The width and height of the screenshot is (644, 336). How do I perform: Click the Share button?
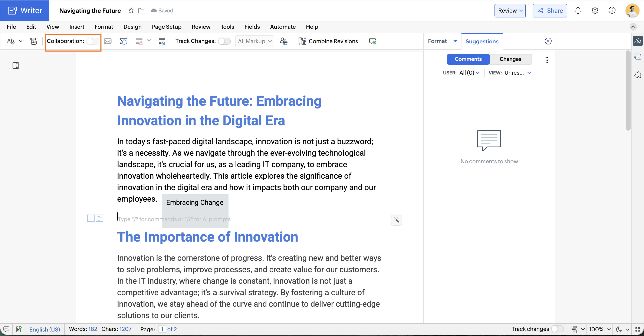pos(550,10)
